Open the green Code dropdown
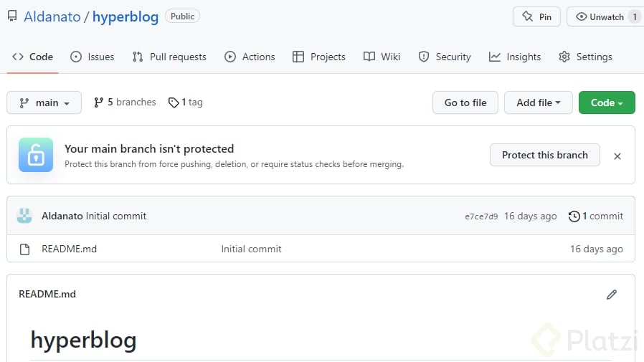The height and width of the screenshot is (362, 644). point(607,103)
